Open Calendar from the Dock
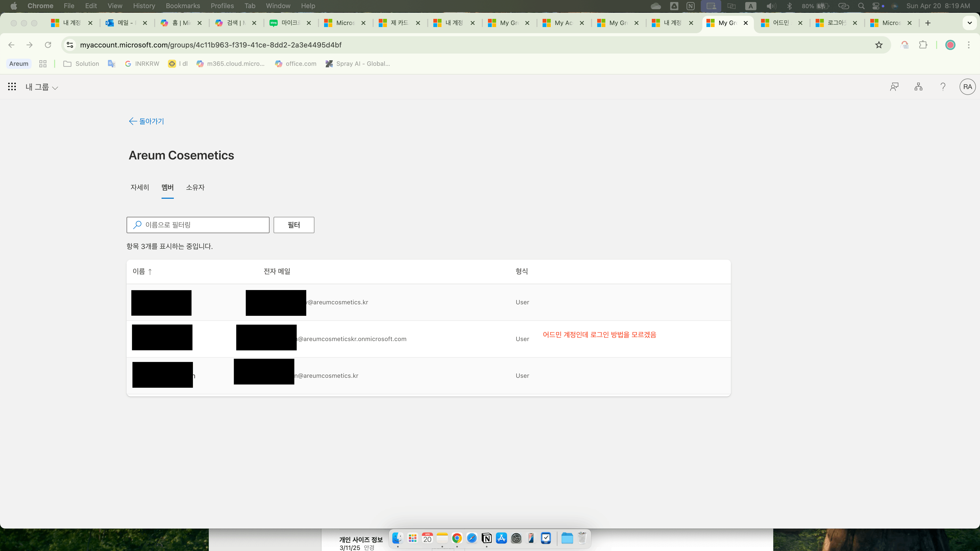Screen dimensions: 980x551 coord(427,538)
